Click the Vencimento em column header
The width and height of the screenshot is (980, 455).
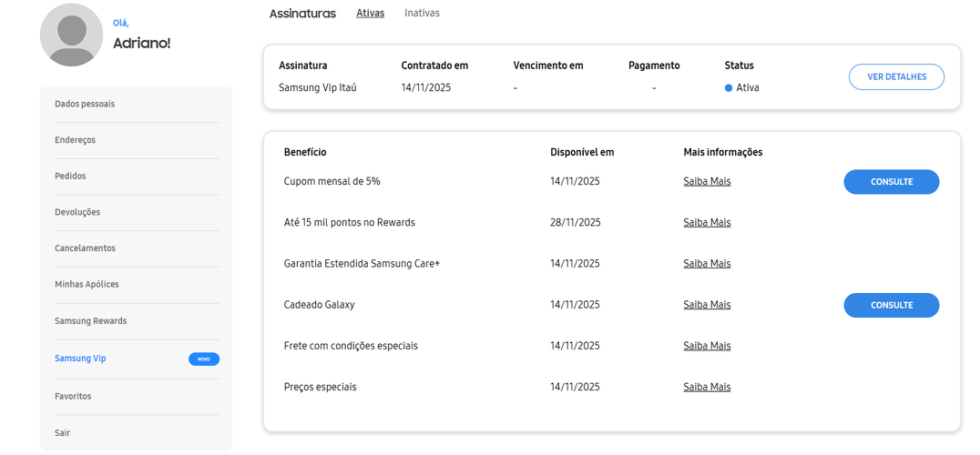point(548,66)
